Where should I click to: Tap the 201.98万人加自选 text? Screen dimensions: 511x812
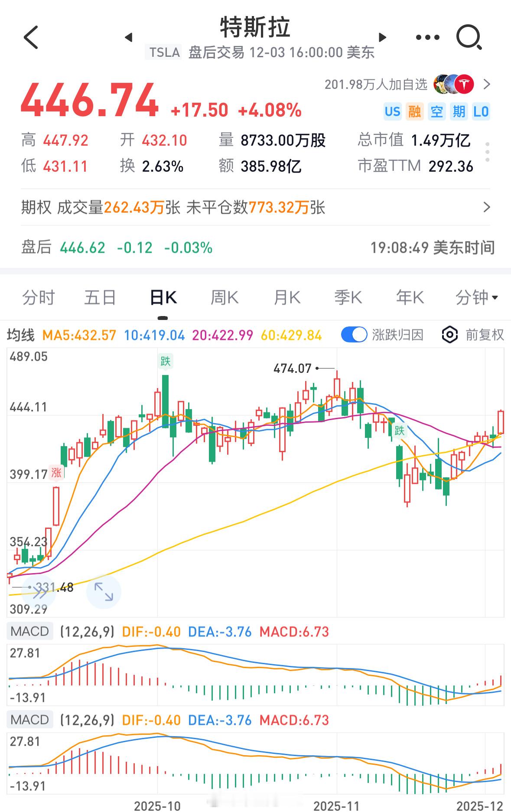coord(376,84)
